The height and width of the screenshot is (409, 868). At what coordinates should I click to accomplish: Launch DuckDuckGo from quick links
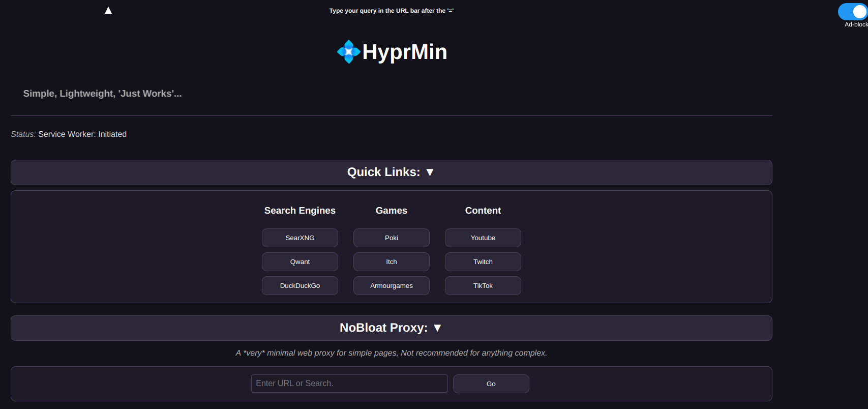coord(300,286)
